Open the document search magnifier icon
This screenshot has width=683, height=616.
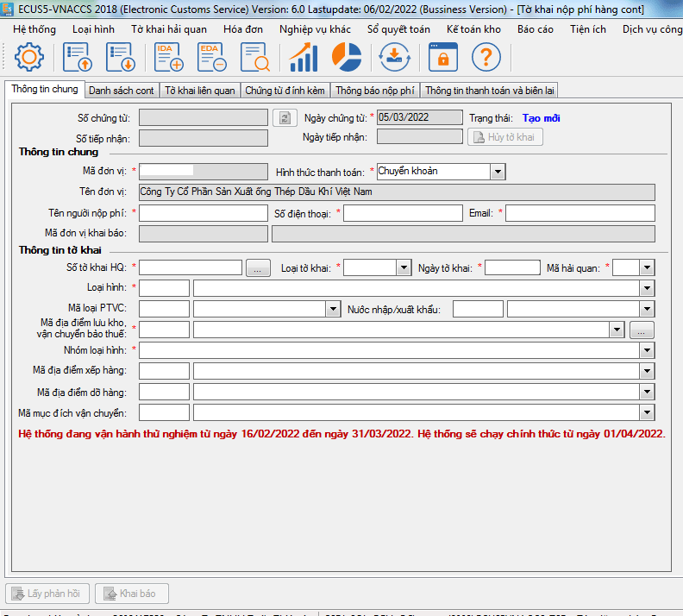click(255, 59)
